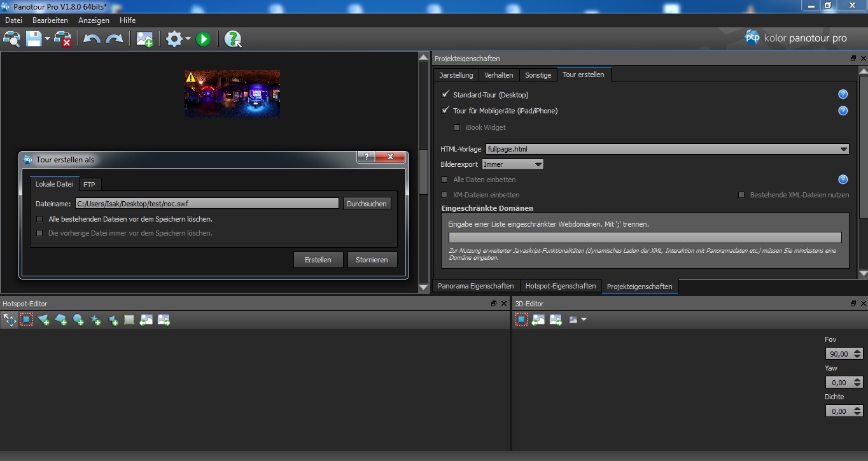Click the add panorama image icon
The image size is (868, 461).
[144, 39]
